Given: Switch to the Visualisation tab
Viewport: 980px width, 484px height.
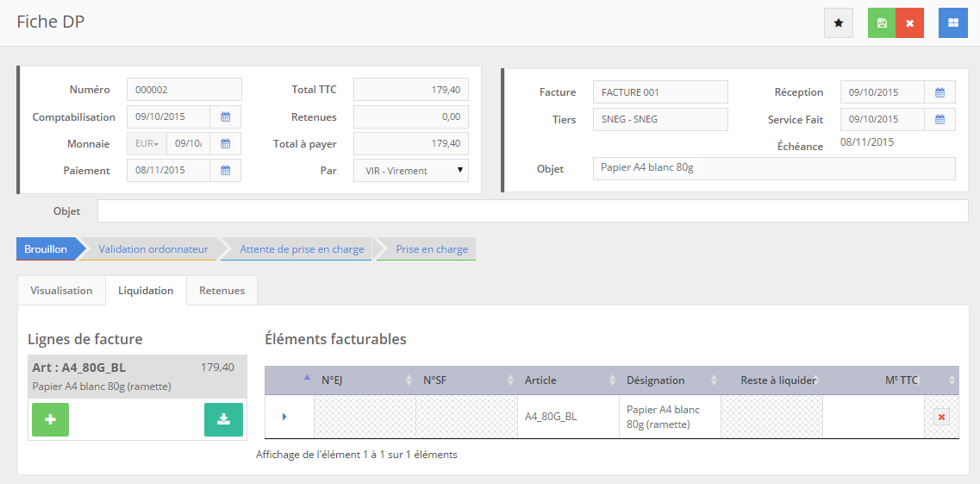Looking at the screenshot, I should [61, 291].
